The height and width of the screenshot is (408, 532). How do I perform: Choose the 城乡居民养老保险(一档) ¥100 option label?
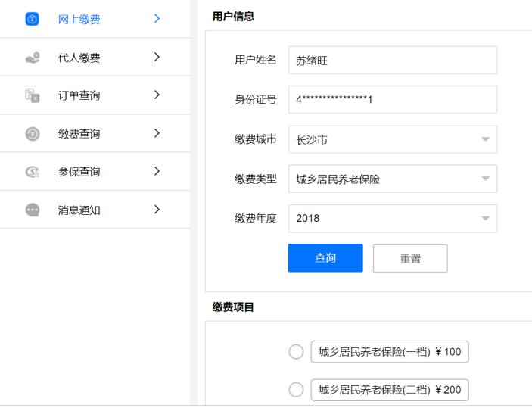[390, 352]
